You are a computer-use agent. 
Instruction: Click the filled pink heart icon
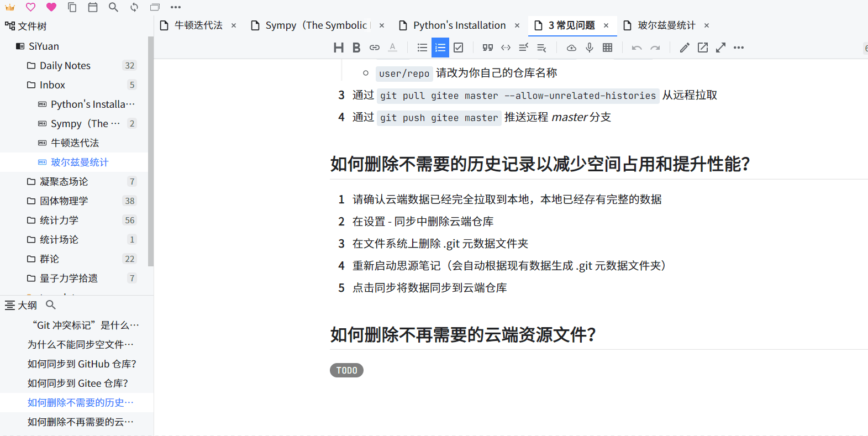[x=51, y=7]
